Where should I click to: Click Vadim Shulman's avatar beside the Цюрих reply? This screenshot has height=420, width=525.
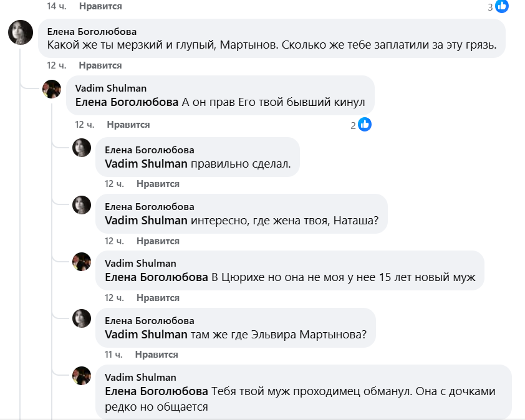click(x=82, y=262)
